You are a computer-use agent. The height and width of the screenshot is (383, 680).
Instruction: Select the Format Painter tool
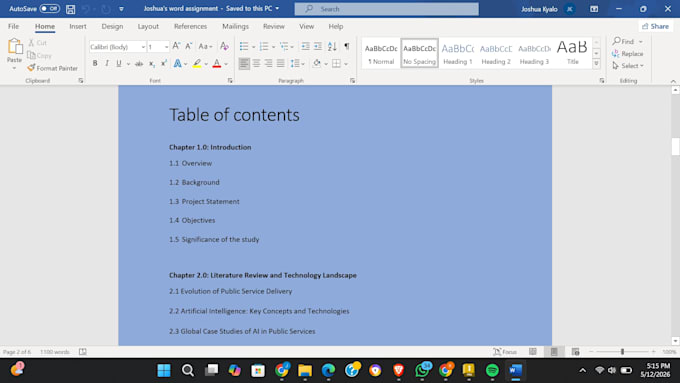pos(52,68)
